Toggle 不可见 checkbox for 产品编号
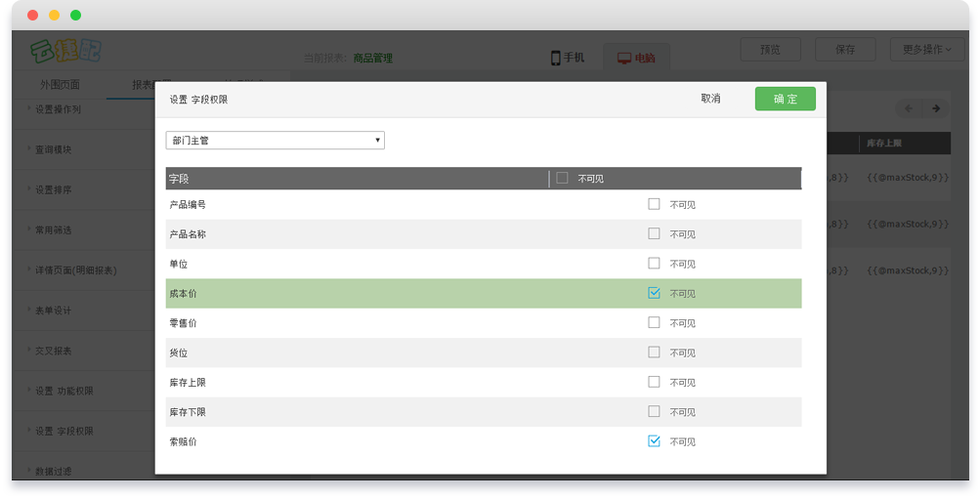The image size is (980, 498). click(x=655, y=204)
